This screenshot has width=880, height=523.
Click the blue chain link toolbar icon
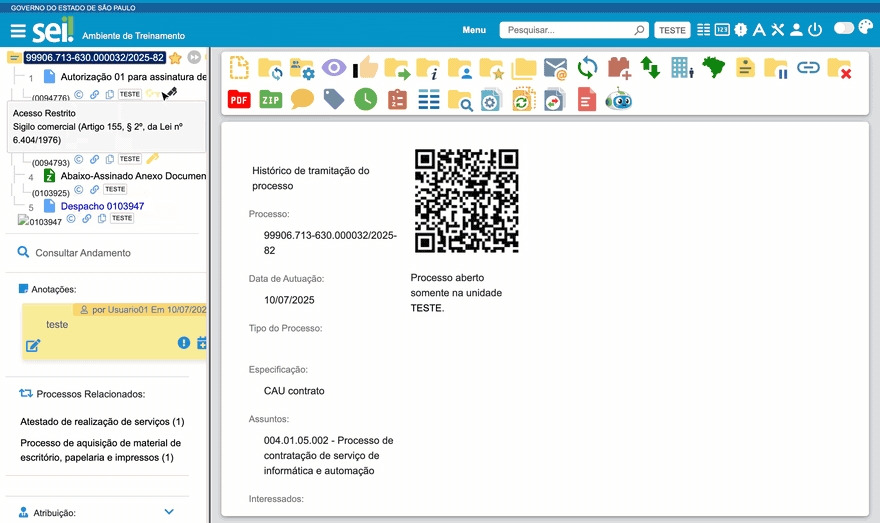[x=808, y=68]
